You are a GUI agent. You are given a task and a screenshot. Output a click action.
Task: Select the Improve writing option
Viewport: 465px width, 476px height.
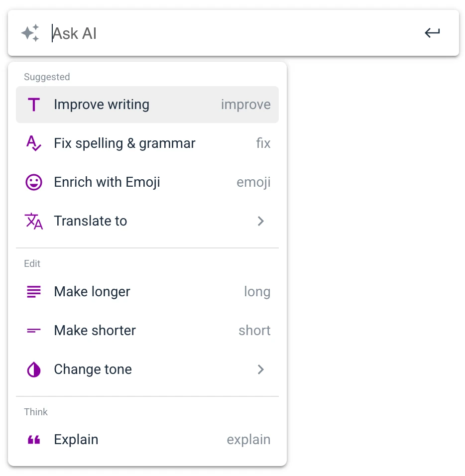coord(147,105)
